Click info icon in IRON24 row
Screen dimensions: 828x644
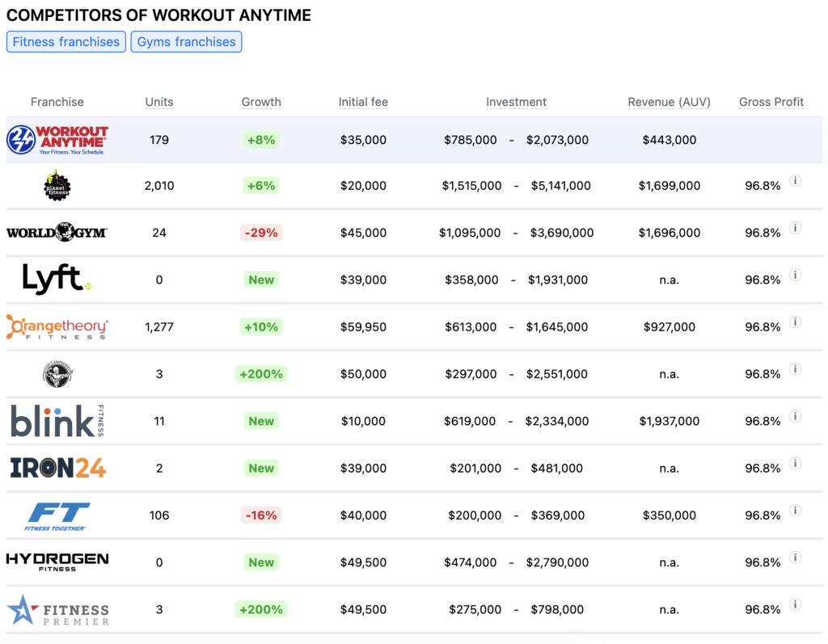coord(796,464)
